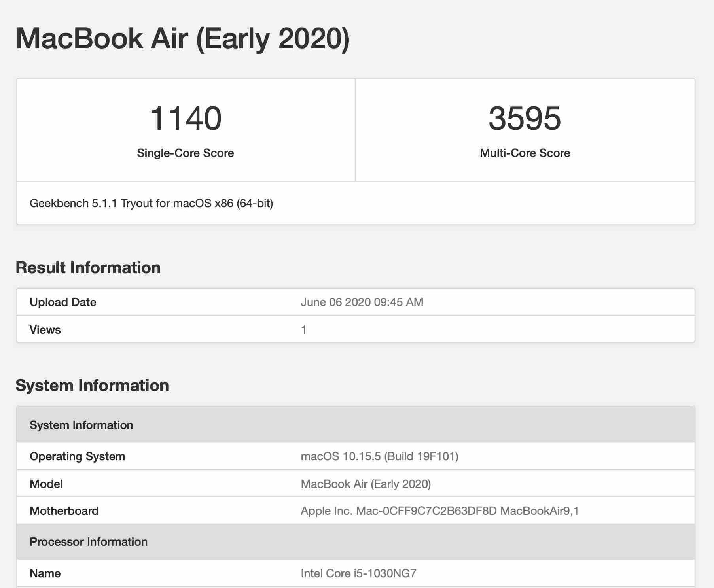Select the Upload Date row label
This screenshot has width=714, height=588.
pyautogui.click(x=63, y=302)
